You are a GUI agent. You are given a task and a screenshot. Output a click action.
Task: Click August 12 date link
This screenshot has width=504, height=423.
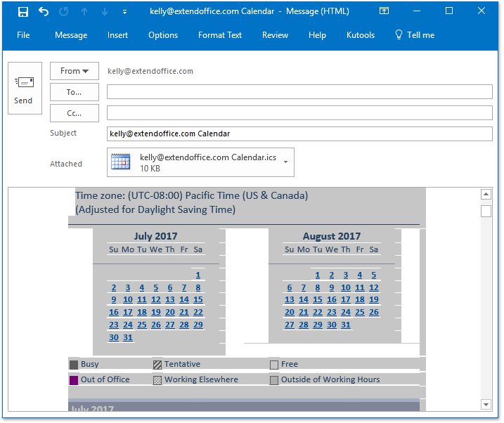point(374,287)
